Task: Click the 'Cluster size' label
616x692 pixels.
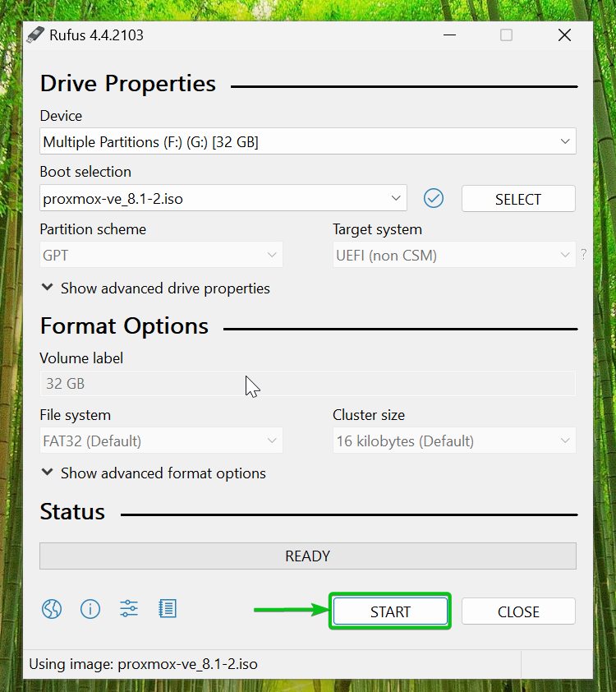Action: [x=369, y=415]
